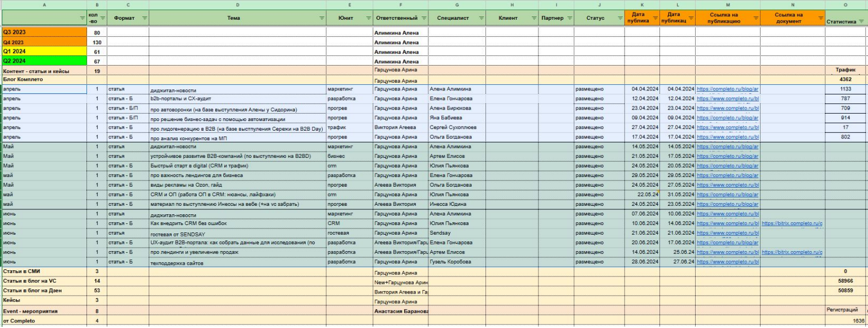Select column M by its letter header

click(727, 5)
